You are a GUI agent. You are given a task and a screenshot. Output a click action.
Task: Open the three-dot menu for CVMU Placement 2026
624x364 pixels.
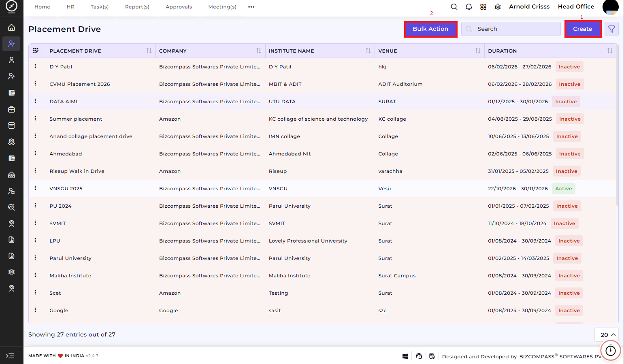click(x=35, y=83)
